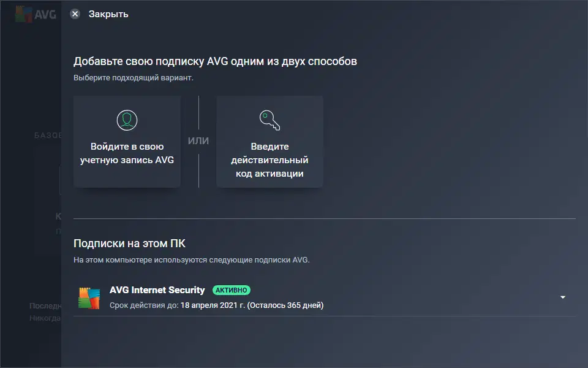Click the dimmed "Никогда" text in background

(45, 318)
